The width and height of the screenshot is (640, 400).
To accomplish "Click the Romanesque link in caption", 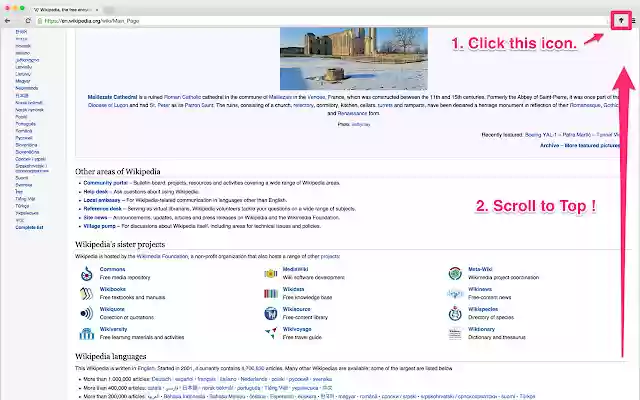I will (585, 105).
